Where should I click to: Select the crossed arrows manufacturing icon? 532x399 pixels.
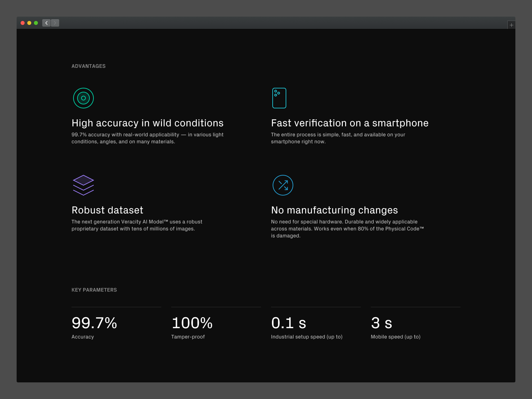283,185
